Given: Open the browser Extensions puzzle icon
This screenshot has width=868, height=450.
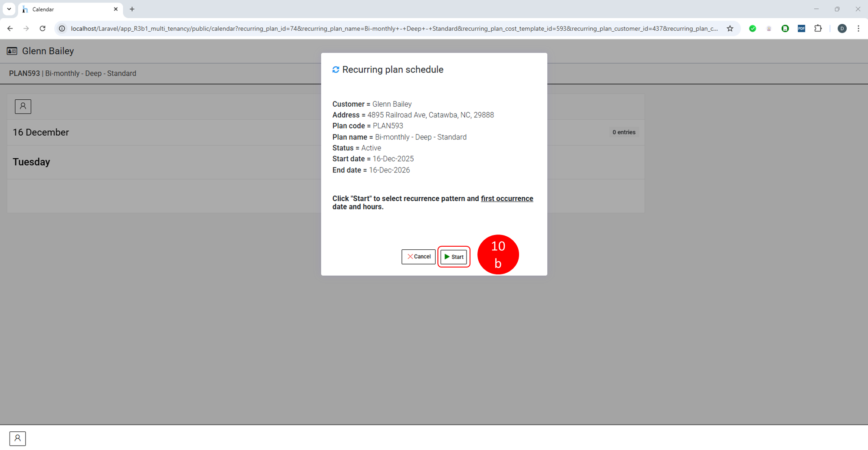Looking at the screenshot, I should point(818,29).
